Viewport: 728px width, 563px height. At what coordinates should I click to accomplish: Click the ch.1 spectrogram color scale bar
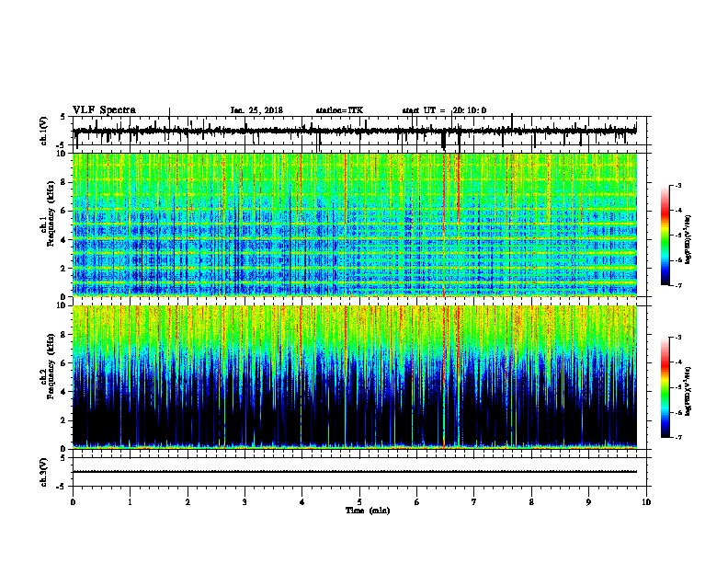pos(665,236)
